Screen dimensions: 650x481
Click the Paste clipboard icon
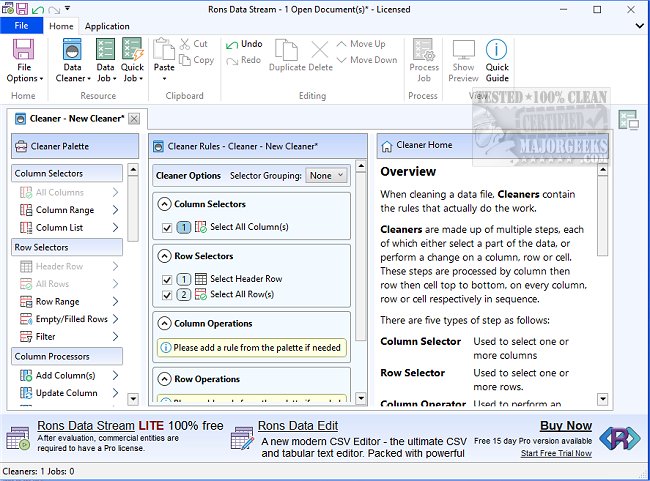pos(164,49)
